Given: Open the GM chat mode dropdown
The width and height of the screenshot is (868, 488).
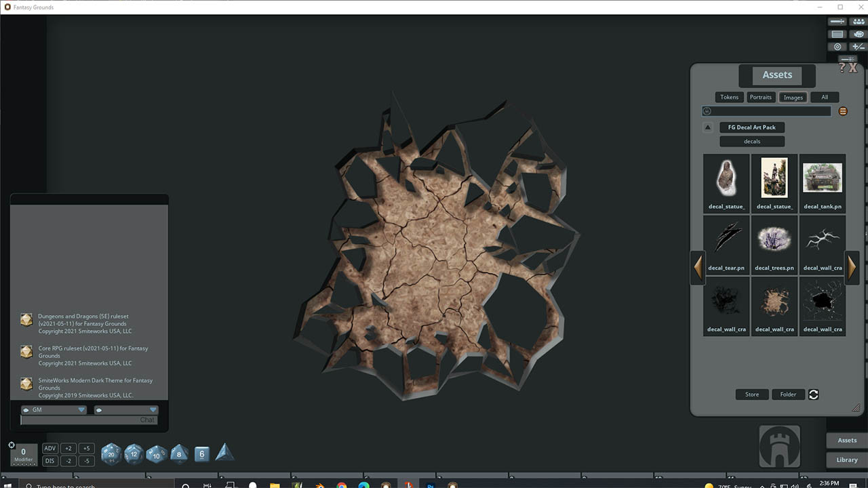Looking at the screenshot, I should 81,409.
